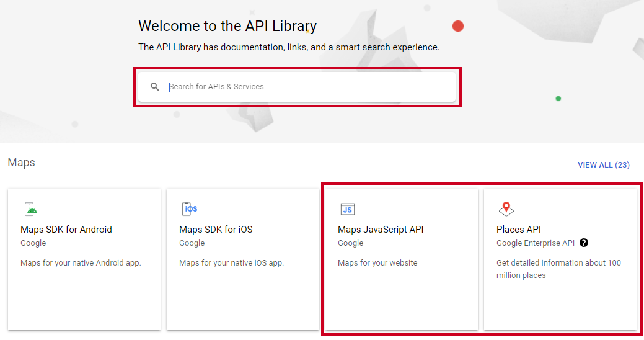Click 'Maps for your native Android app.' text
644x340 pixels.
[x=81, y=262]
